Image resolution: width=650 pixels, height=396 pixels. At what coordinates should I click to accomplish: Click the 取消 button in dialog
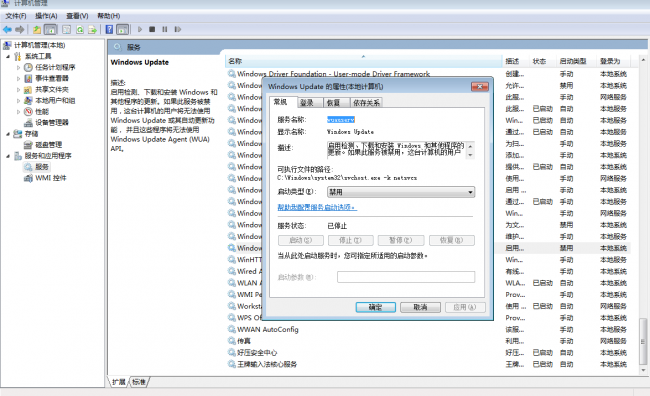420,307
